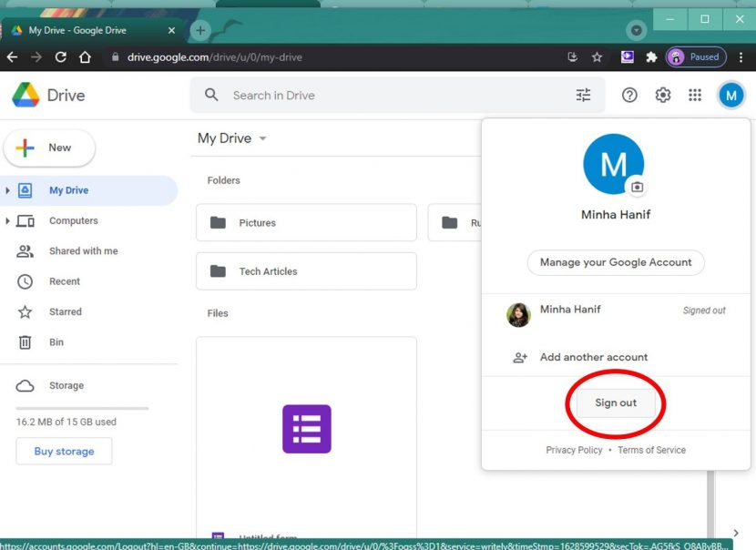The width and height of the screenshot is (756, 550).
Task: Click the Add another account icon
Action: (x=520, y=357)
